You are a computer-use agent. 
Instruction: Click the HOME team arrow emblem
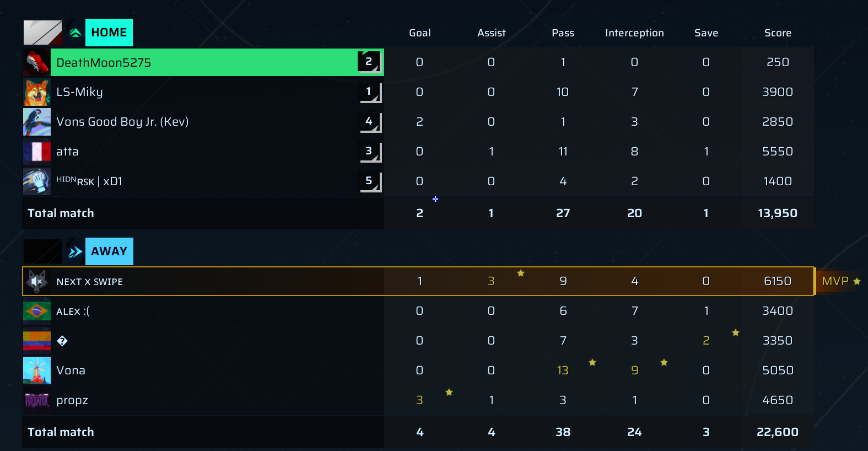coord(76,33)
